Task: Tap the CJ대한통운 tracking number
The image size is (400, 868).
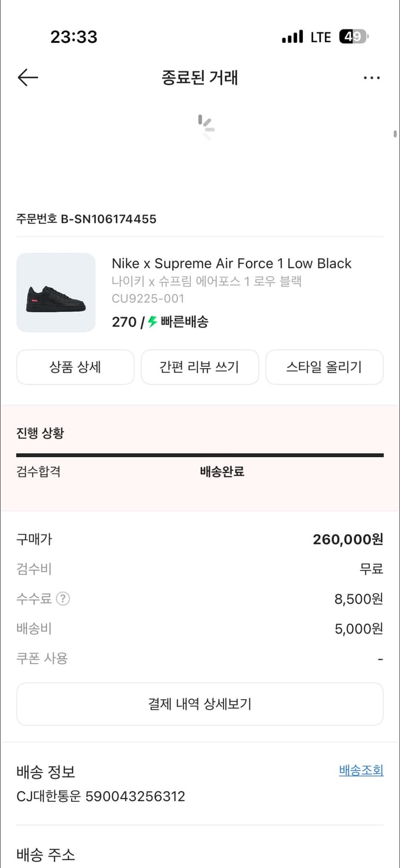Action: pyautogui.click(x=100, y=796)
